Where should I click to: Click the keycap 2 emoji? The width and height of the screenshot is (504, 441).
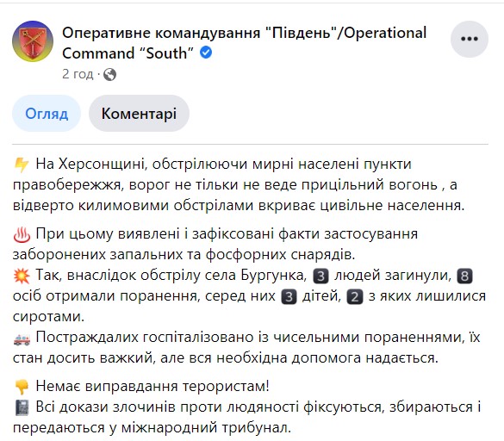click(355, 296)
